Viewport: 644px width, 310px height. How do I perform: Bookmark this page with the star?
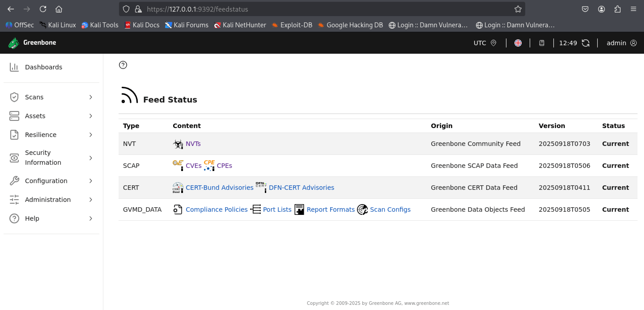(518, 9)
